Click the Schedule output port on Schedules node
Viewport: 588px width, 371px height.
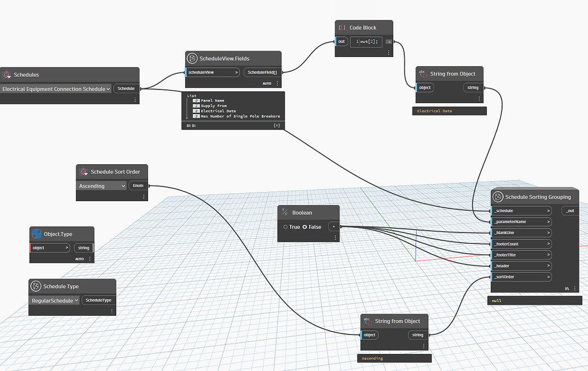point(127,88)
